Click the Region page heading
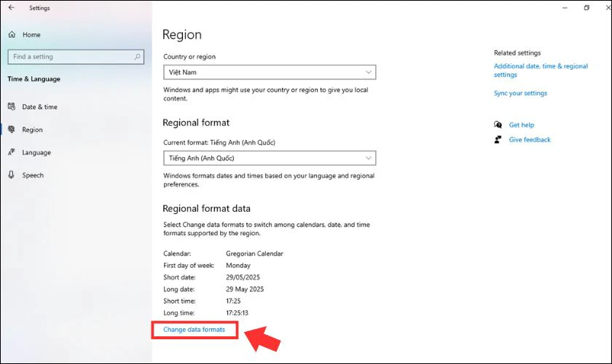This screenshot has height=364, width=612. pyautogui.click(x=182, y=35)
